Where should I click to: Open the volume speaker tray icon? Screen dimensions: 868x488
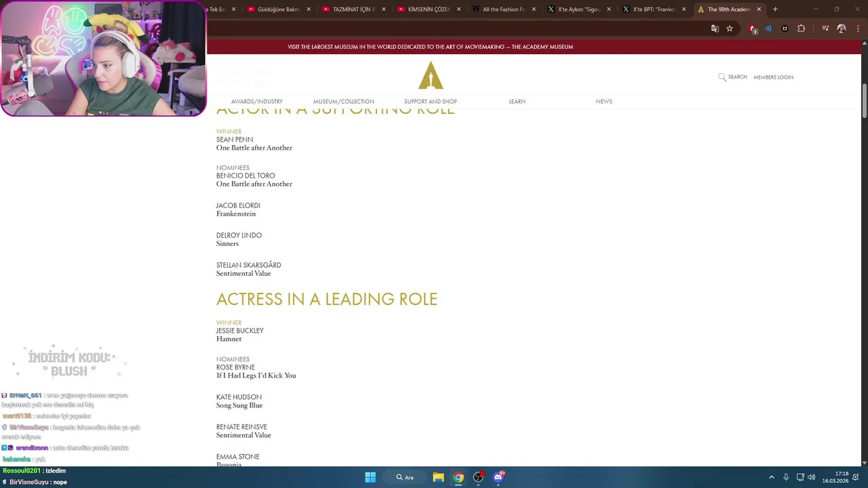tap(812, 477)
